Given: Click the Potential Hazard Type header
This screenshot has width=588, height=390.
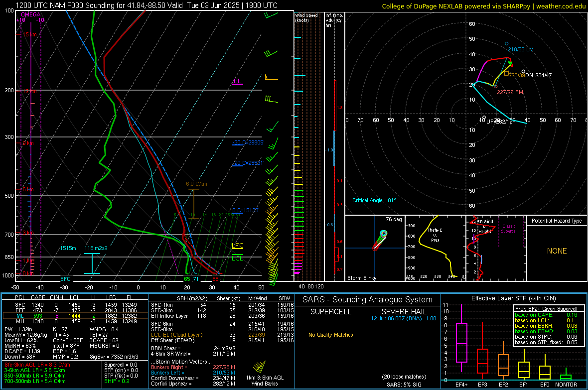Looking at the screenshot, I should [x=557, y=221].
